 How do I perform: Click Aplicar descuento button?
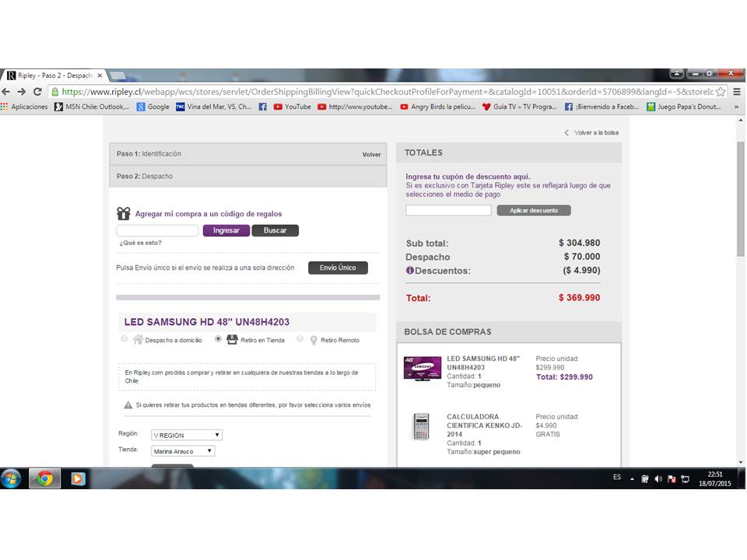pos(534,211)
